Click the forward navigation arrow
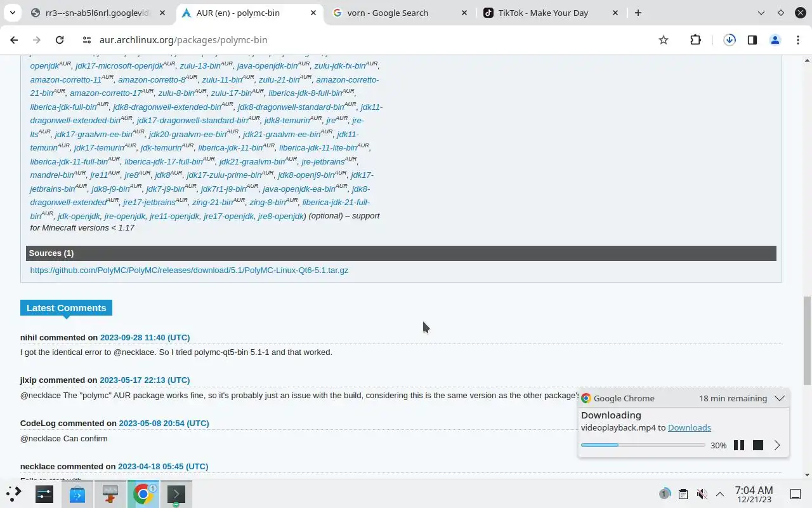 coord(37,40)
